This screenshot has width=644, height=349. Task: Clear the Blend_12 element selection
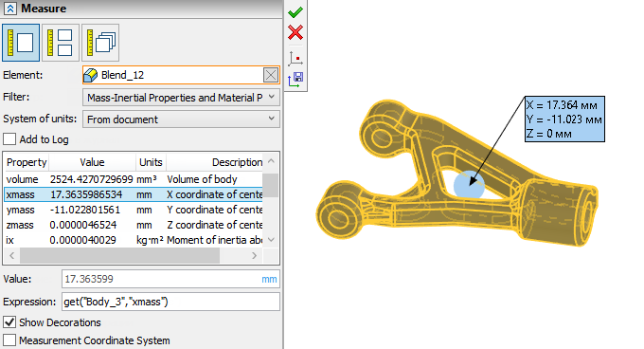click(271, 75)
